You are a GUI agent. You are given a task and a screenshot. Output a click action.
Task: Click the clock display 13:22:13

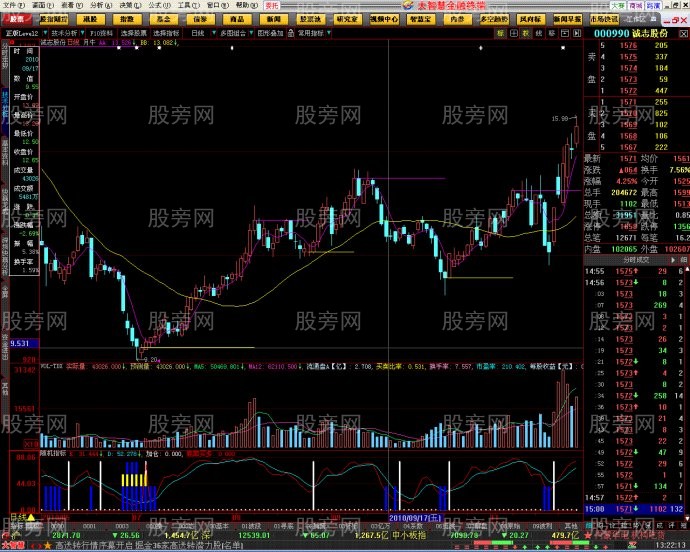[x=669, y=546]
